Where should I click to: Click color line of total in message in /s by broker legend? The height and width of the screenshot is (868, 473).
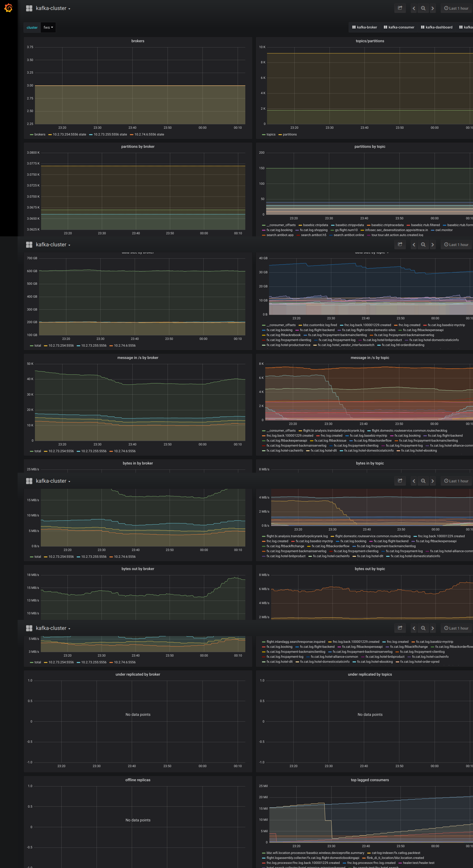pos(31,452)
